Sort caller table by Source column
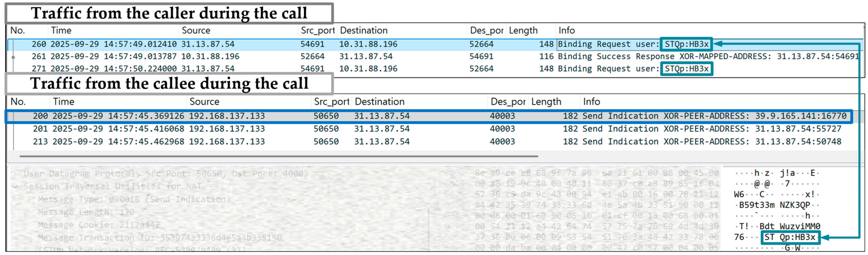Screen dimensions: 868x255 [196, 31]
